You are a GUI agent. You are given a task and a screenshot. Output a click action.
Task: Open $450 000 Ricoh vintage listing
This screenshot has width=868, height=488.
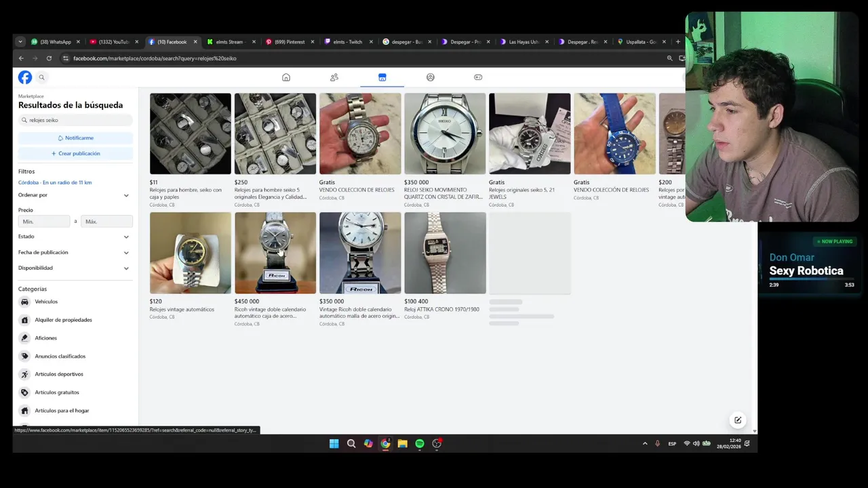(275, 269)
